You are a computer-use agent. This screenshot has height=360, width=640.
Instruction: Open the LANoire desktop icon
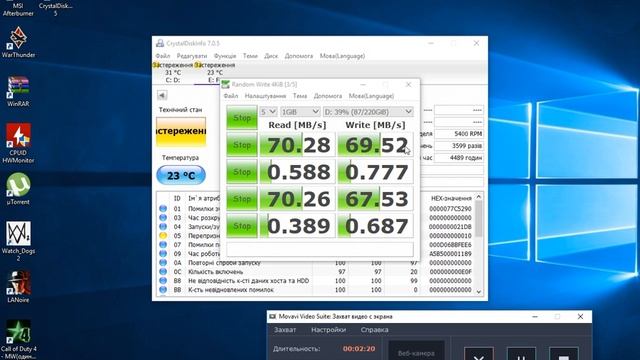(x=18, y=287)
